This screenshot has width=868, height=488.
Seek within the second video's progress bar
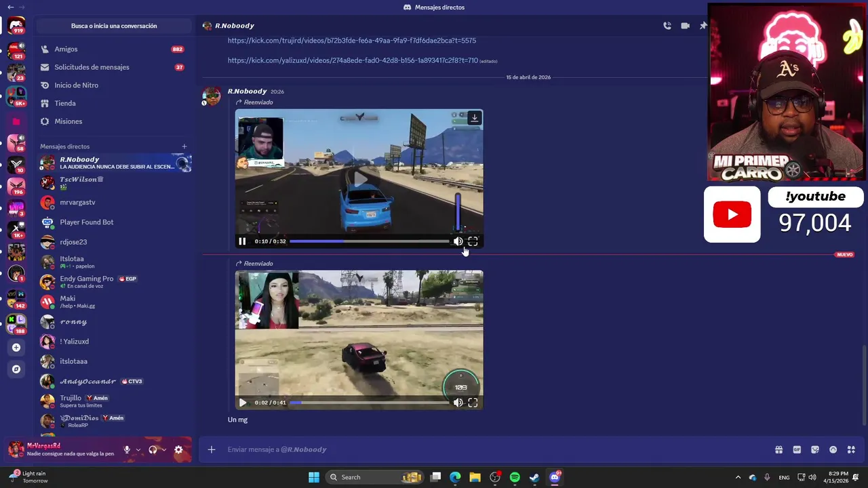tap(369, 403)
